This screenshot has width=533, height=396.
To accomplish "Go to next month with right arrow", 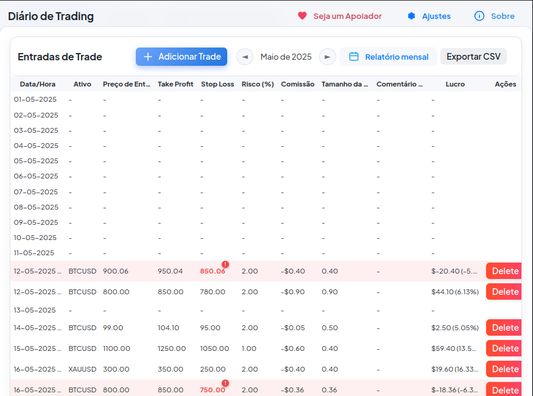I will (327, 57).
